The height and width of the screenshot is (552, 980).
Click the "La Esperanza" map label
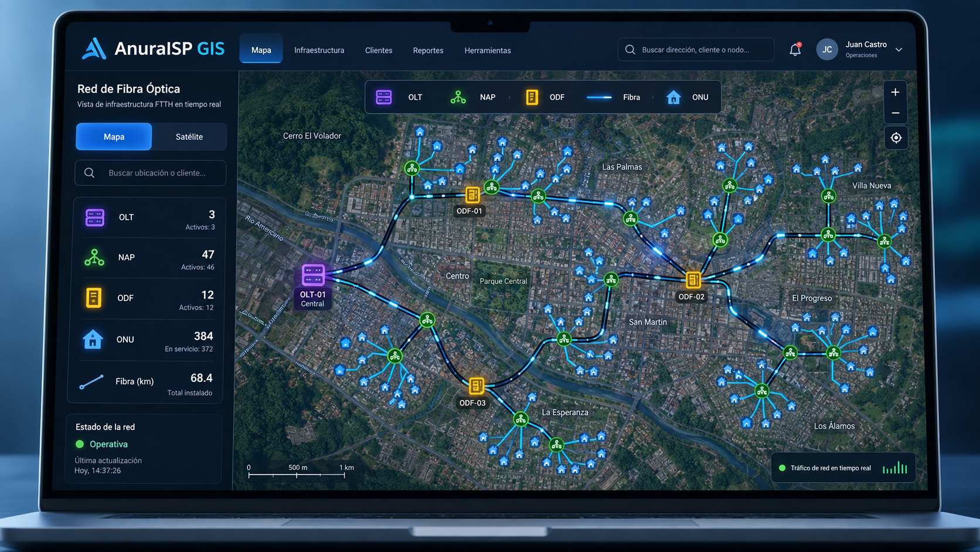pos(565,412)
